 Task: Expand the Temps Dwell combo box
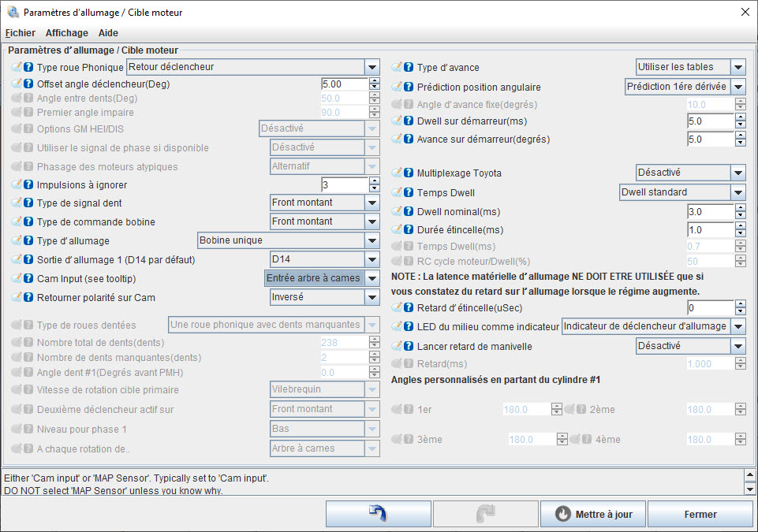click(737, 192)
